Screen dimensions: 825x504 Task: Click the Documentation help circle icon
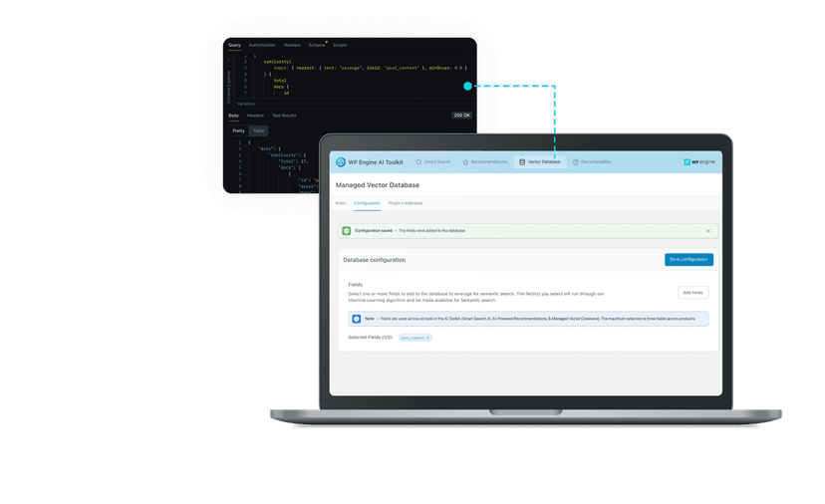pyautogui.click(x=576, y=162)
